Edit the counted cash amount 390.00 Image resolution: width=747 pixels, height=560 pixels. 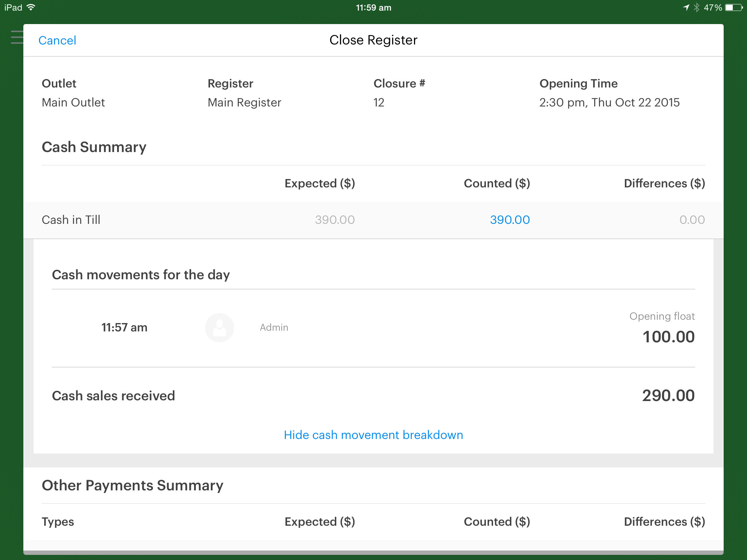pyautogui.click(x=510, y=220)
